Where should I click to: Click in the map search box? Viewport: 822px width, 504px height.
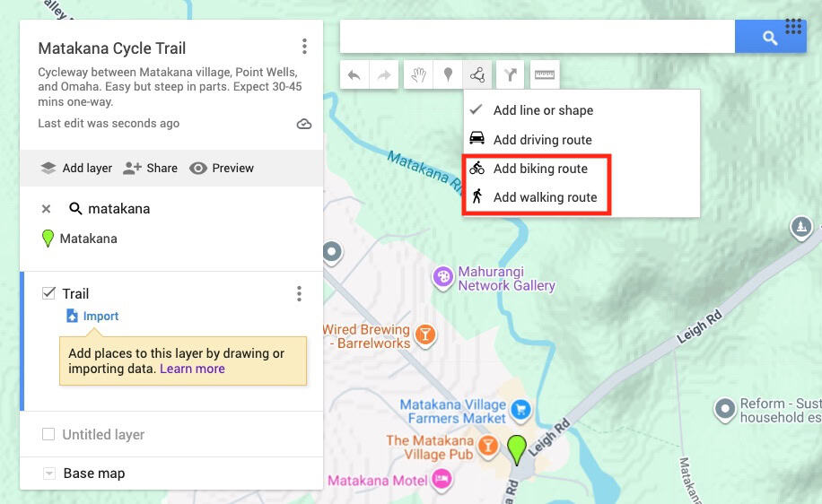537,38
